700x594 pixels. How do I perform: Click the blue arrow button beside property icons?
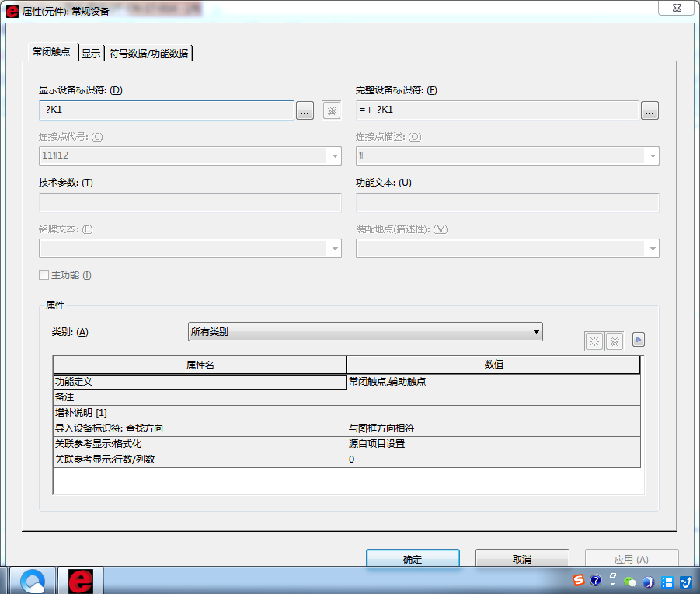click(x=638, y=339)
